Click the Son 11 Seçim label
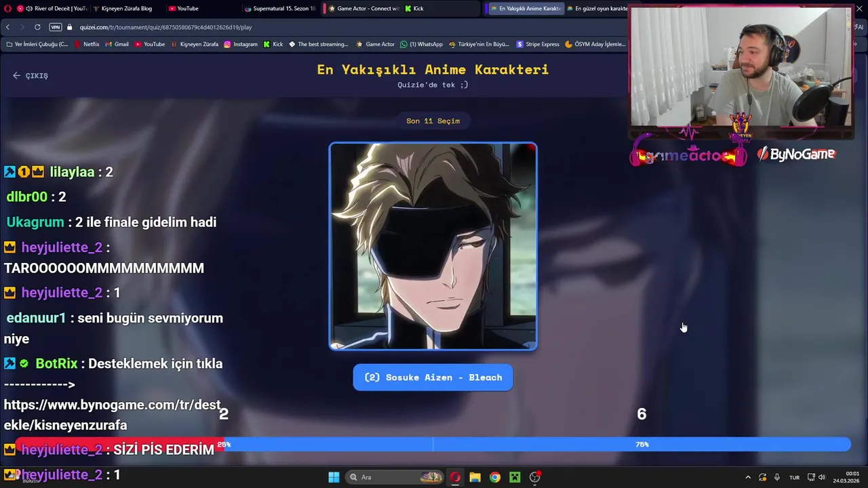Viewport: 868px width, 488px height. [433, 121]
